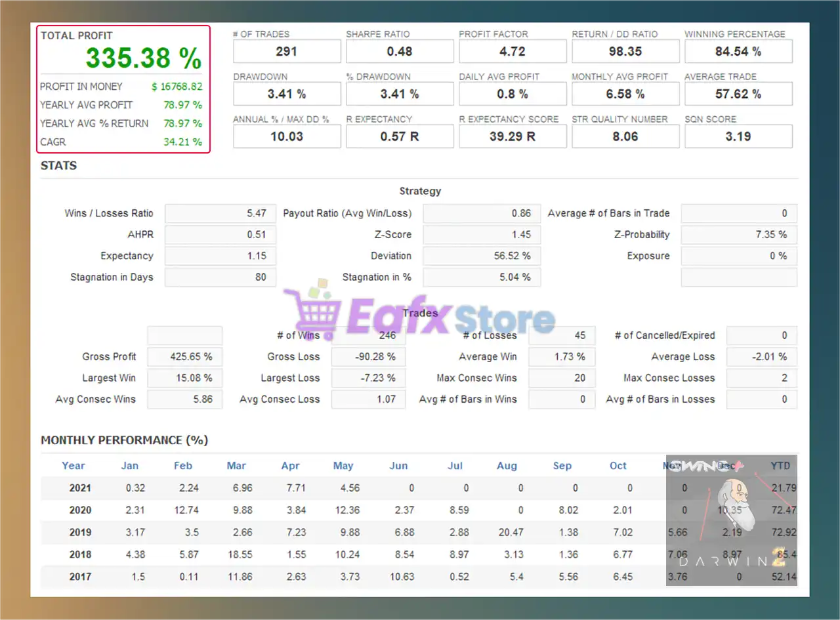Click the Avg Consec Loss field 1.07
Image resolution: width=840 pixels, height=620 pixels.
[368, 399]
